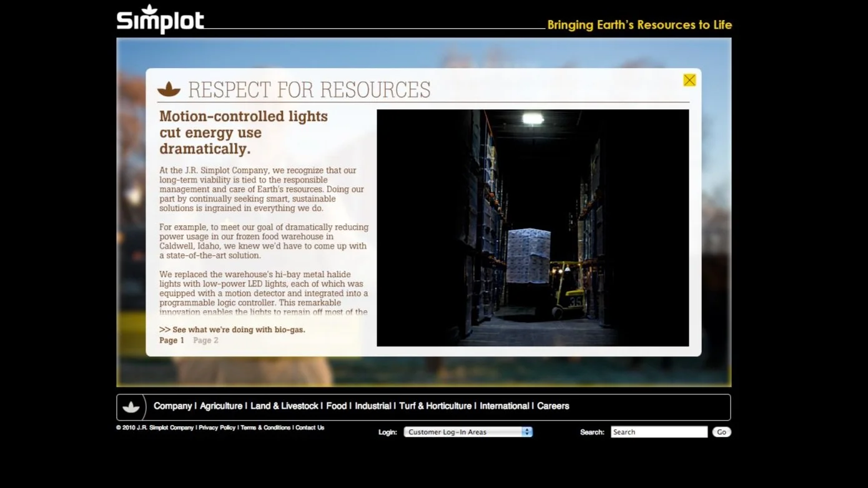Viewport: 868px width, 488px height.
Task: Open the Terms & Conditions link
Action: 265,427
